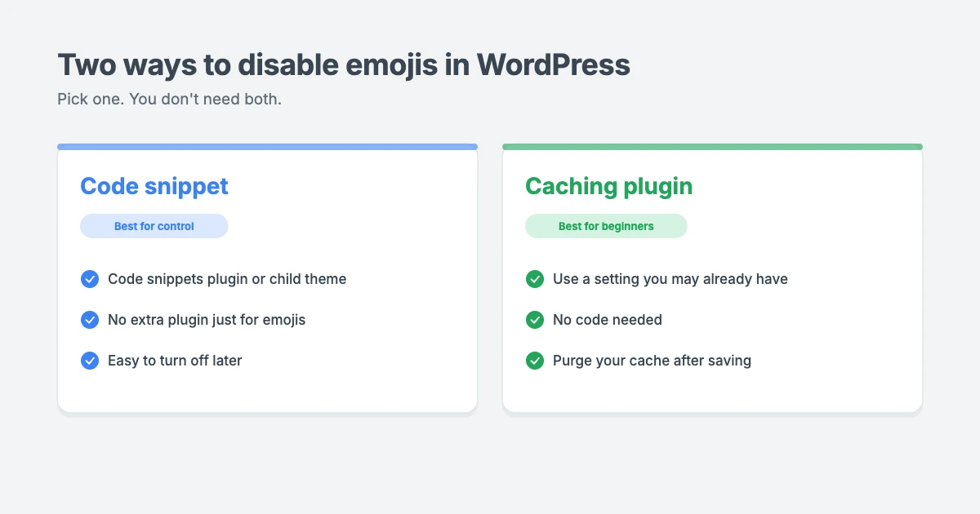Viewport: 980px width, 514px height.
Task: Click the blue checkmark beside 'Easy to turn off later'
Action: tap(90, 361)
